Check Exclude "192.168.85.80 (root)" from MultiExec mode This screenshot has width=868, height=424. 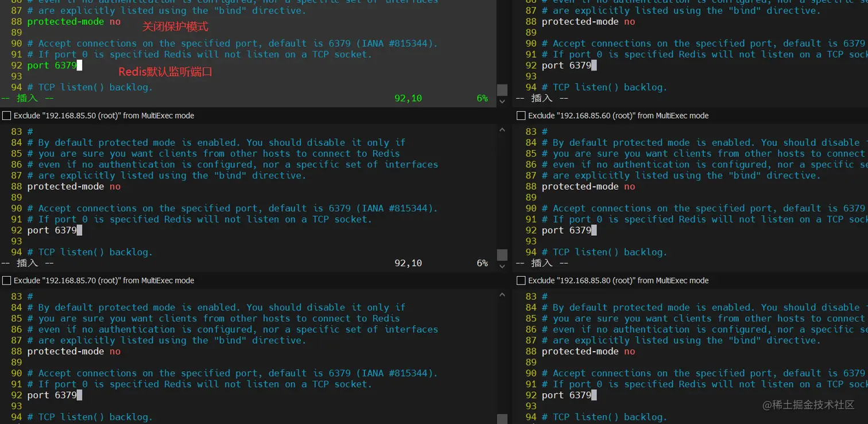(x=521, y=281)
